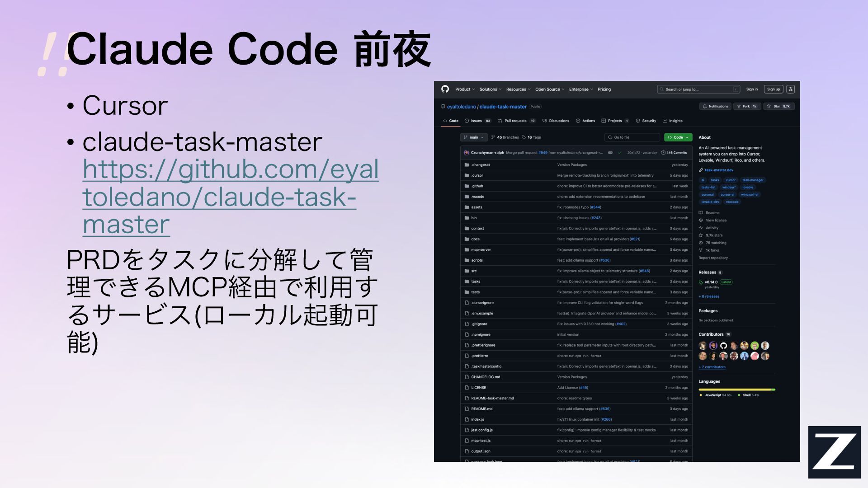Open the .cursor folder

[477, 175]
